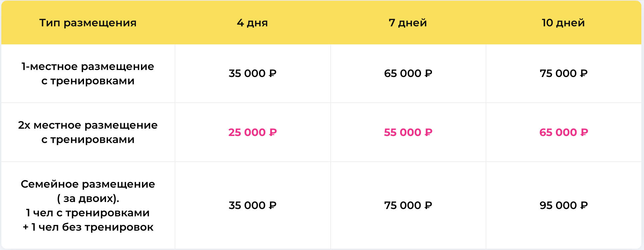Click the pink 55 000 ₽ price
Image resolution: width=644 pixels, height=250 pixels.
[408, 132]
